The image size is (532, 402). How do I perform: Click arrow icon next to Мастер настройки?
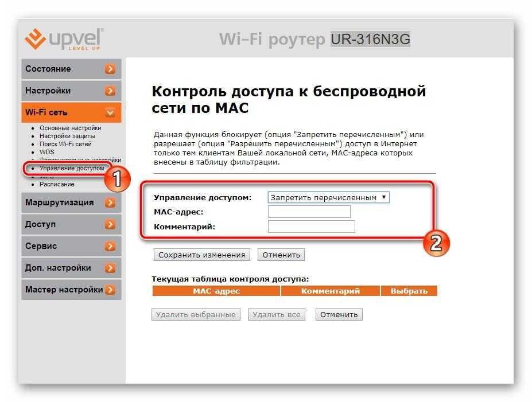pos(110,290)
